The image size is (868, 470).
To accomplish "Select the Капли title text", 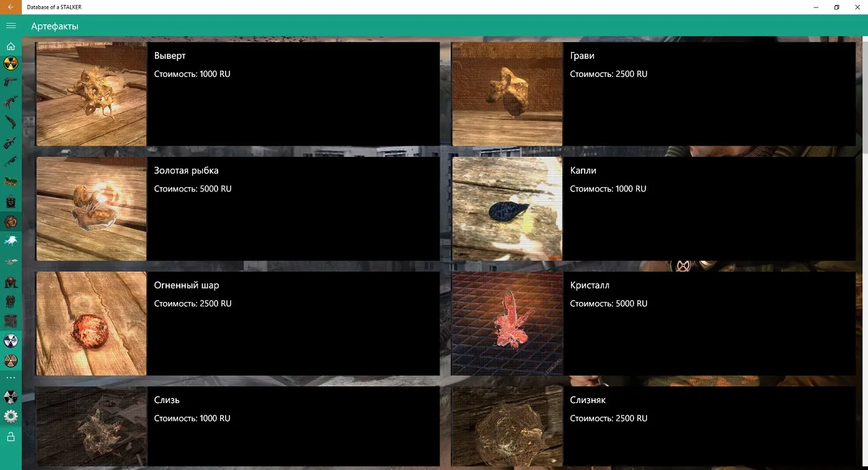I will click(583, 171).
